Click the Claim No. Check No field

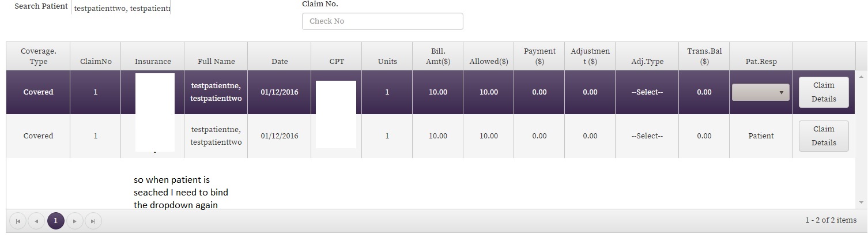pyautogui.click(x=382, y=21)
